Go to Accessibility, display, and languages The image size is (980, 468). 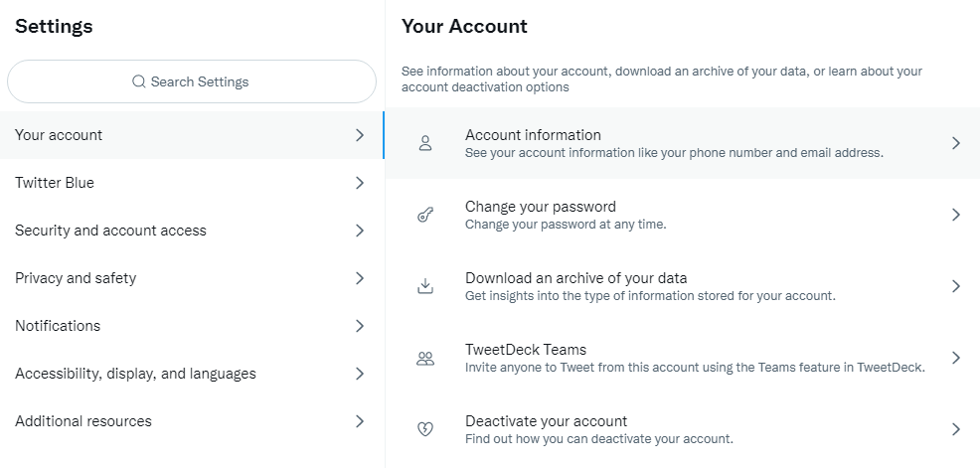pos(135,374)
